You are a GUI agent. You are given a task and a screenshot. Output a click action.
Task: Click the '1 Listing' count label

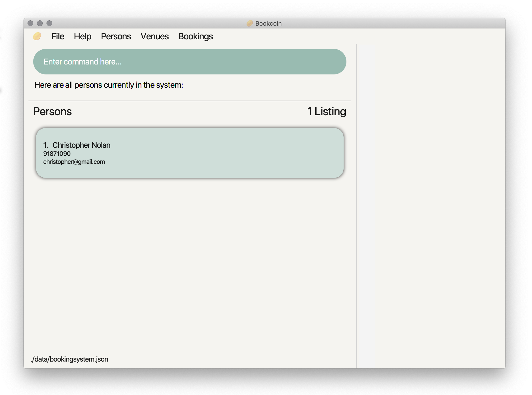point(327,111)
